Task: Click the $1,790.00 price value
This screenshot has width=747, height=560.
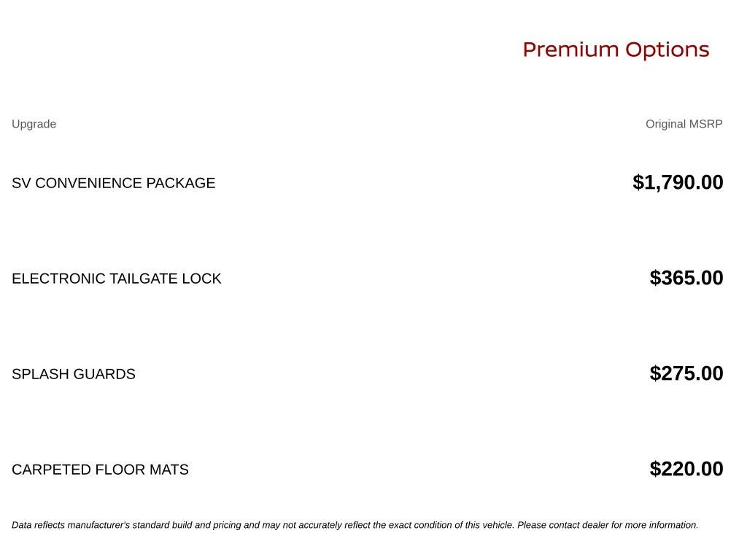Action: pyautogui.click(x=678, y=182)
